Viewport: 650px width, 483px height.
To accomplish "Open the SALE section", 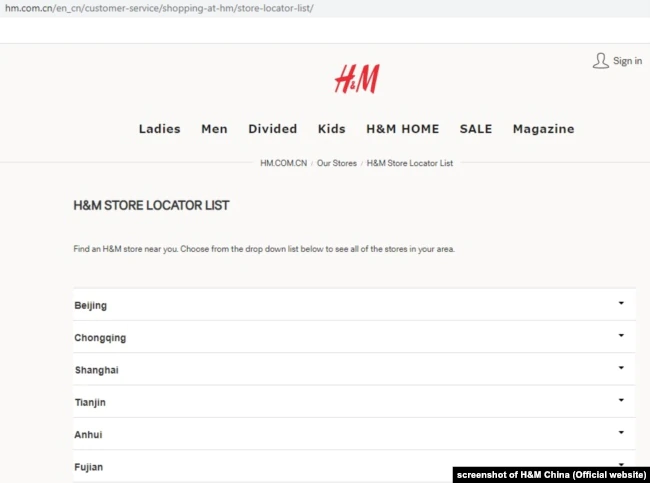I will 476,129.
